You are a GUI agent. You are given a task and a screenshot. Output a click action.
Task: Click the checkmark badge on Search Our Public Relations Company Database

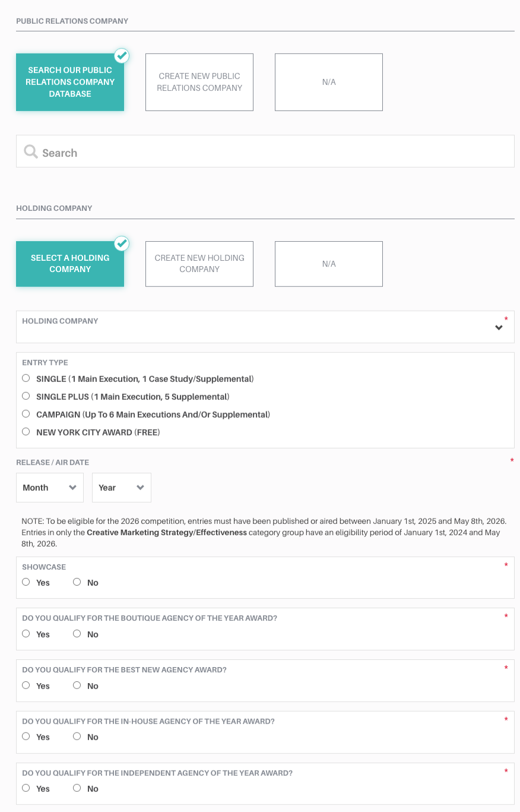(x=122, y=56)
